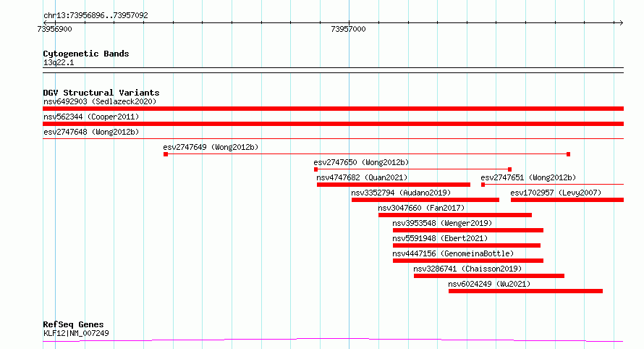Click the 73956900 ruler coordinate
This screenshot has height=349, width=644.
[54, 29]
